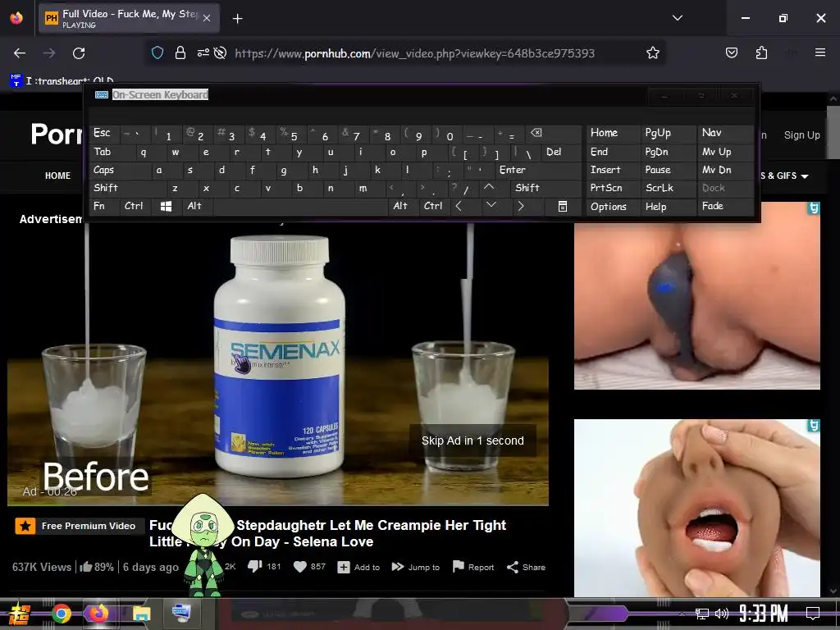Click the Mv Up key on the on-screen keyboard

[725, 152]
